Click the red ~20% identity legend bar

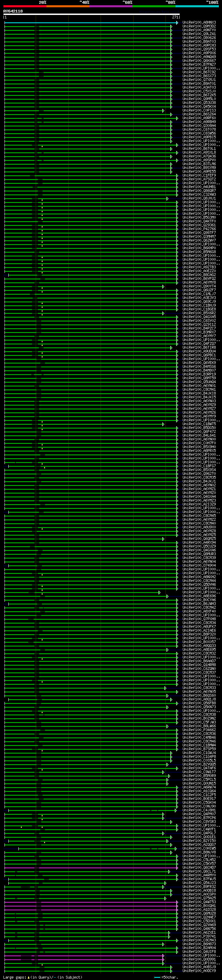[x=25, y=6]
